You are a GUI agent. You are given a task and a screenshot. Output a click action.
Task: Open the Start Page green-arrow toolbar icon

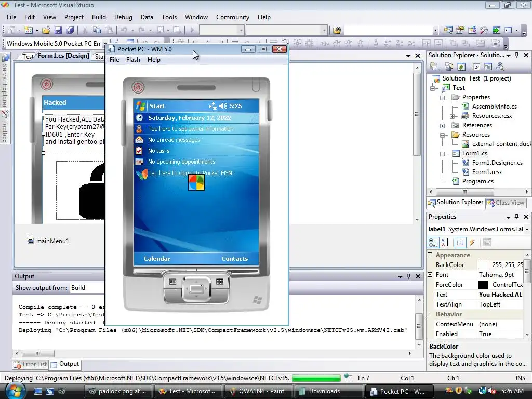[x=496, y=31]
